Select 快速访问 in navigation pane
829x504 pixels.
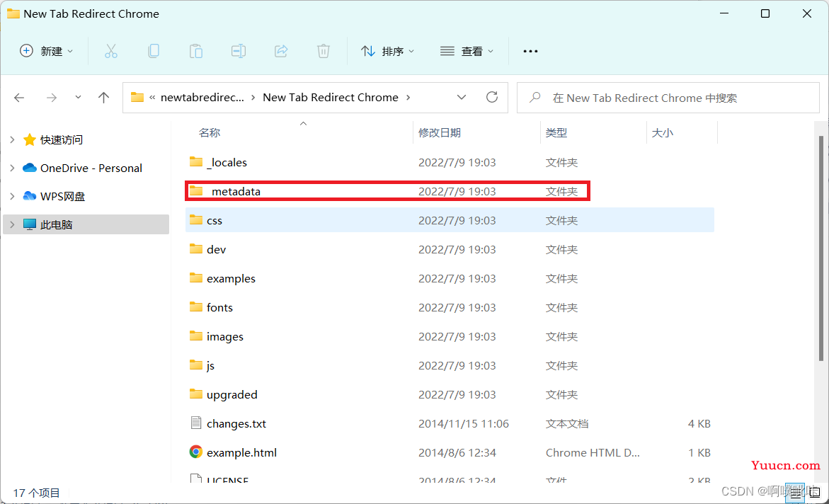[62, 139]
